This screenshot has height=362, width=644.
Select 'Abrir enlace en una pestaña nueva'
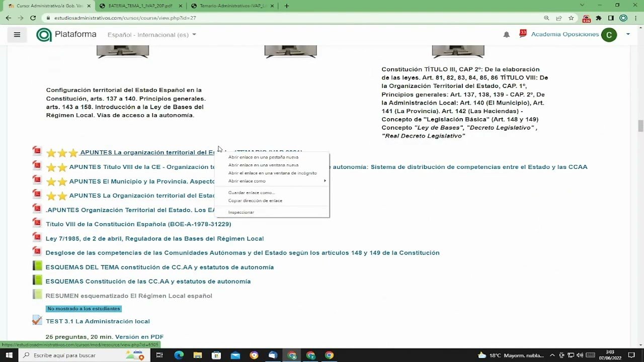263,157
